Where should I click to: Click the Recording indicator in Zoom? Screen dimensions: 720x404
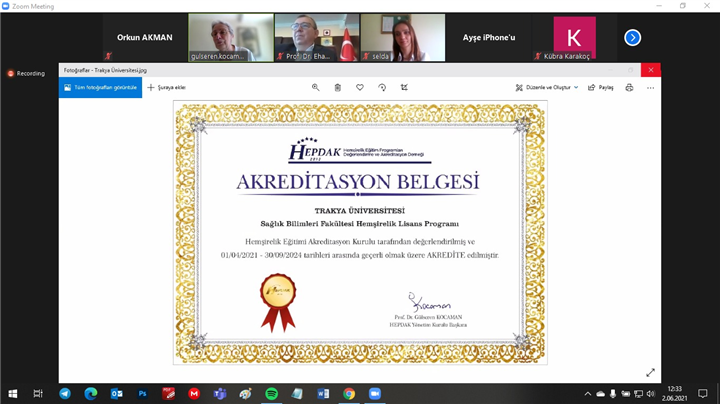click(26, 73)
